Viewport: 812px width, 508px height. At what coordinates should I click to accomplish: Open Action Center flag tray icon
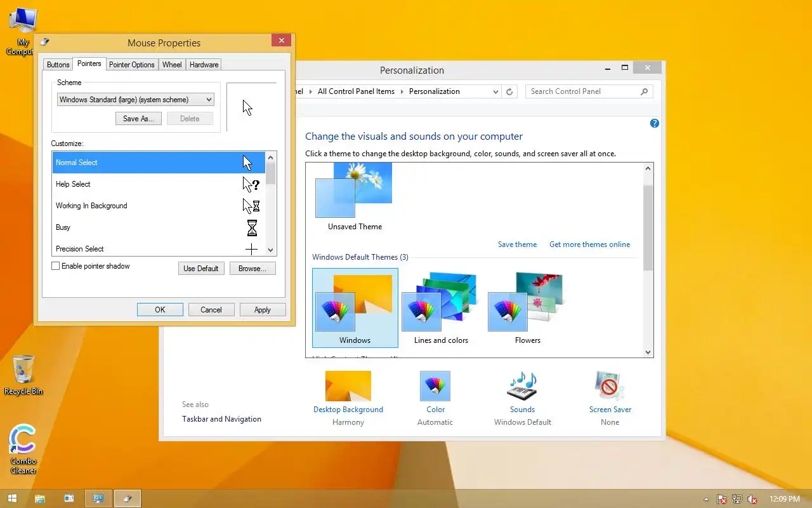(721, 499)
